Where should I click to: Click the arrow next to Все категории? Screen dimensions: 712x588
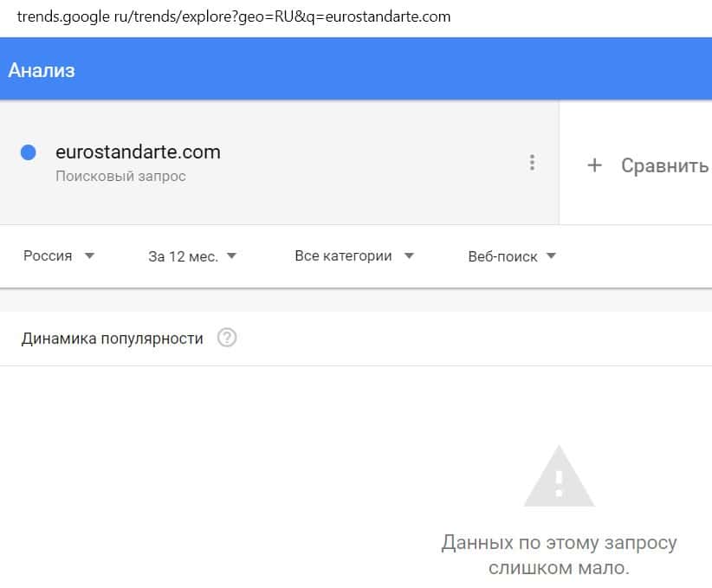(x=409, y=256)
